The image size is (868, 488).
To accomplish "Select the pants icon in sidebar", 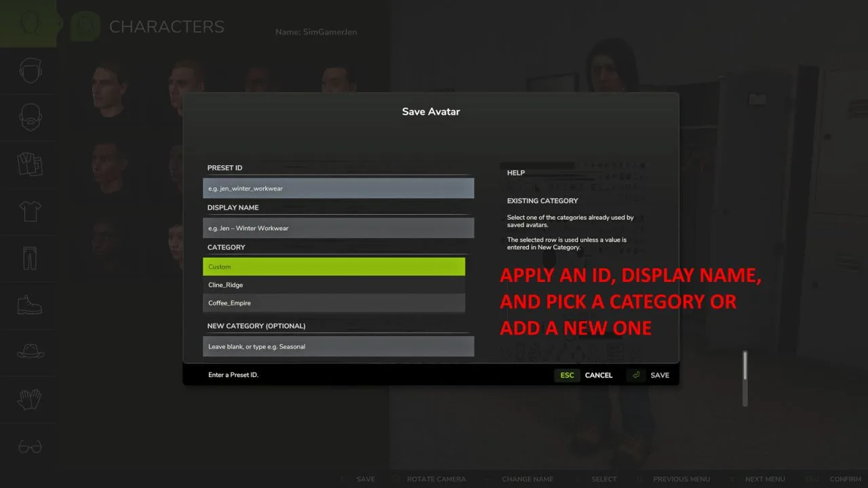I will click(30, 258).
